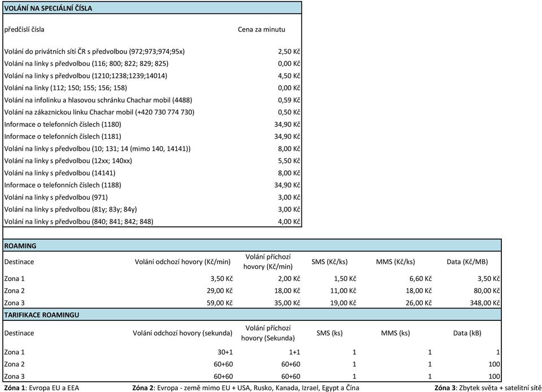Select 'Informace o telefonních číslech (1180)'
The image size is (542, 392).
coord(152,124)
